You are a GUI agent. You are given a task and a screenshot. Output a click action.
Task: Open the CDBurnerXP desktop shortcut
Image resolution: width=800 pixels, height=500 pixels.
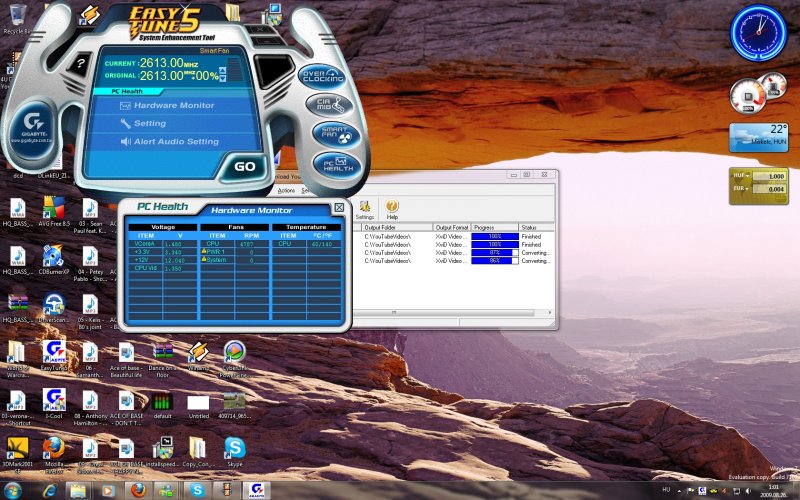pyautogui.click(x=54, y=260)
